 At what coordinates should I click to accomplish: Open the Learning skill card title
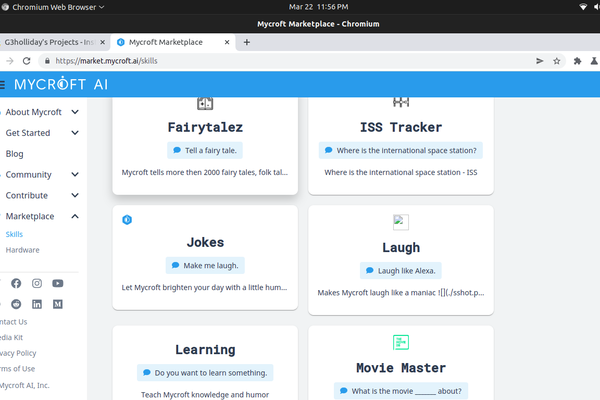(205, 349)
